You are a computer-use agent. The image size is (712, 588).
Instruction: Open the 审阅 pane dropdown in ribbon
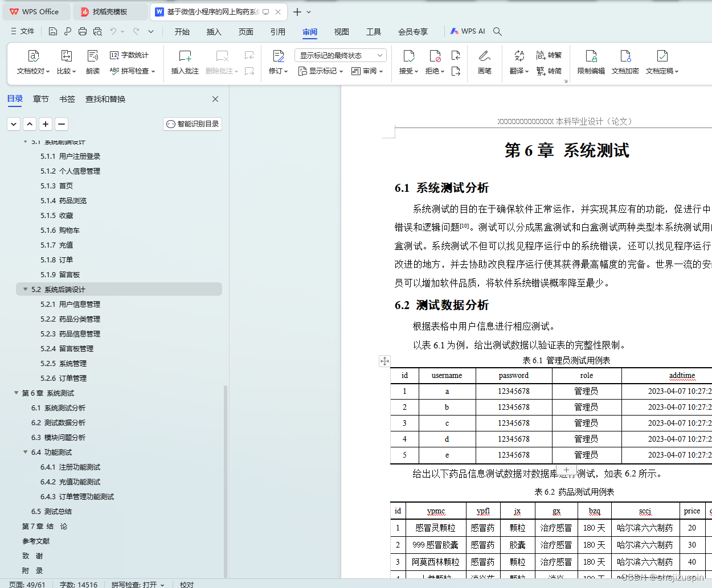pyautogui.click(x=367, y=71)
